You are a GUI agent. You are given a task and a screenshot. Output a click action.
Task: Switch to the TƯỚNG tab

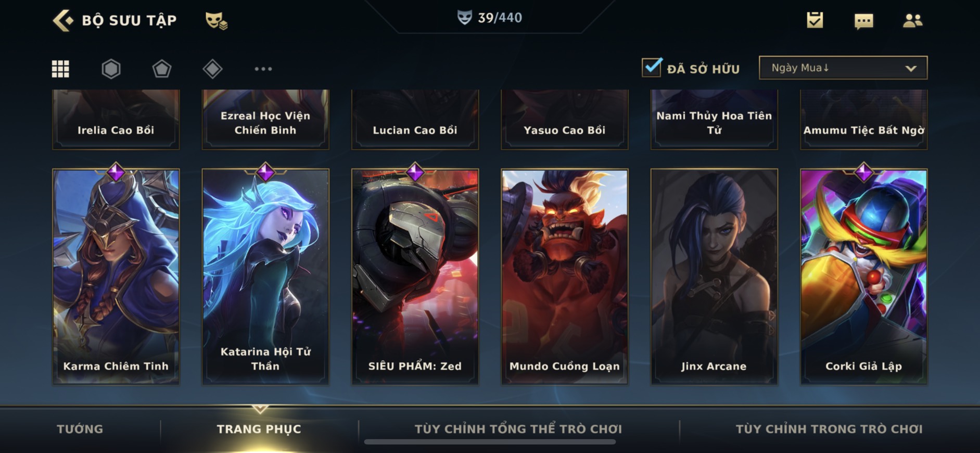80,429
